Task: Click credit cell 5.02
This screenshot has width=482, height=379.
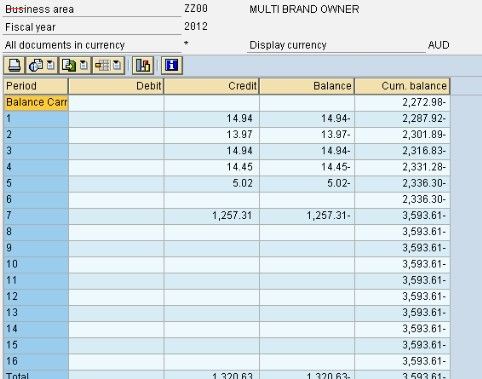Action: [212, 183]
